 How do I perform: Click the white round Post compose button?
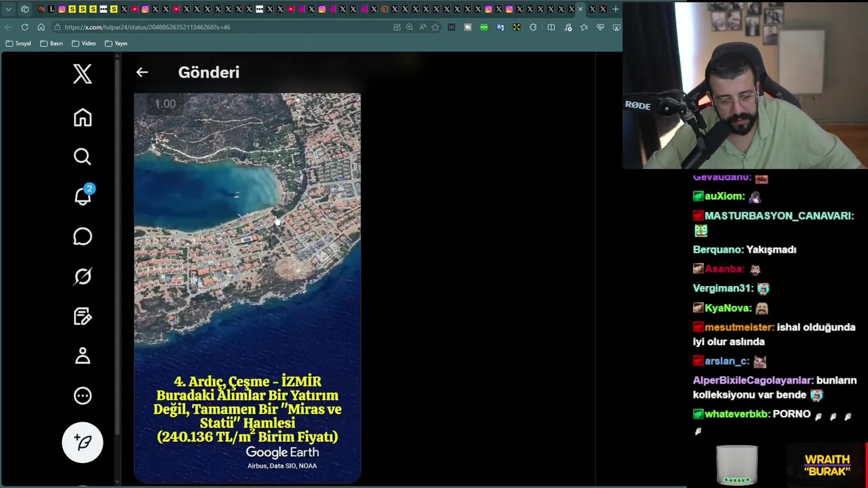pyautogui.click(x=83, y=443)
